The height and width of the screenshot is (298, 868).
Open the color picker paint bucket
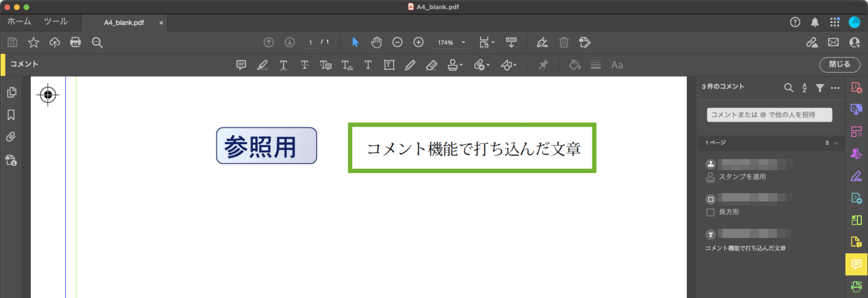pyautogui.click(x=574, y=65)
